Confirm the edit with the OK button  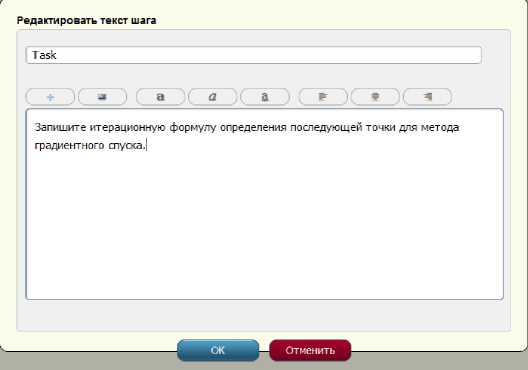pyautogui.click(x=218, y=350)
